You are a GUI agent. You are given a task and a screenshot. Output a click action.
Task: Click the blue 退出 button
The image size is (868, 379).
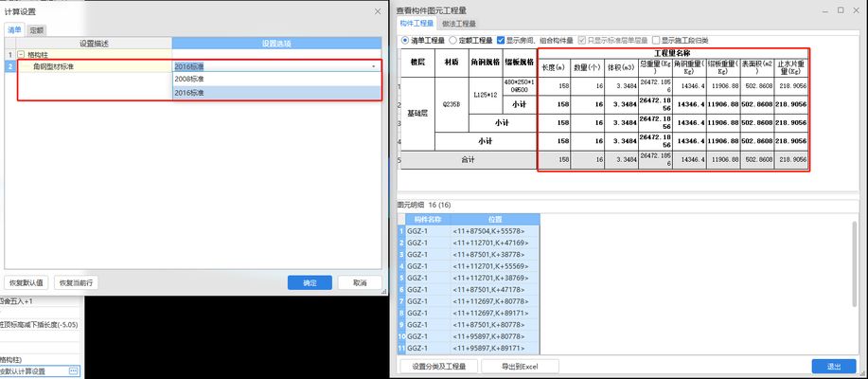(834, 367)
